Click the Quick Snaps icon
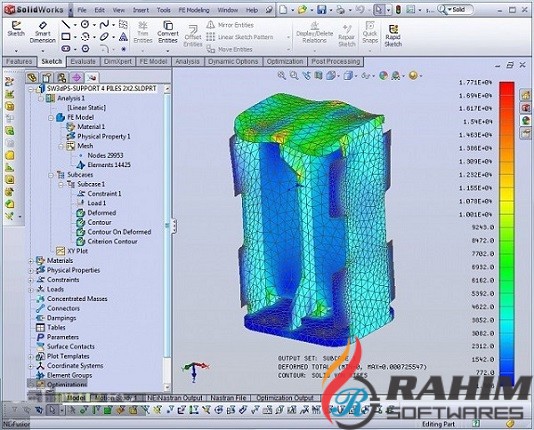This screenshot has width=534, height=430. pyautogui.click(x=370, y=33)
